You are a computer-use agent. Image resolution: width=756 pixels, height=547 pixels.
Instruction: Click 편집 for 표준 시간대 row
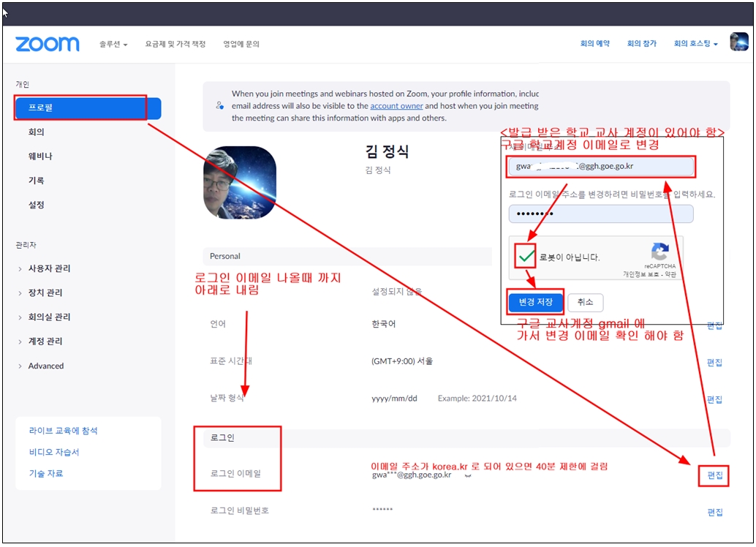point(714,362)
